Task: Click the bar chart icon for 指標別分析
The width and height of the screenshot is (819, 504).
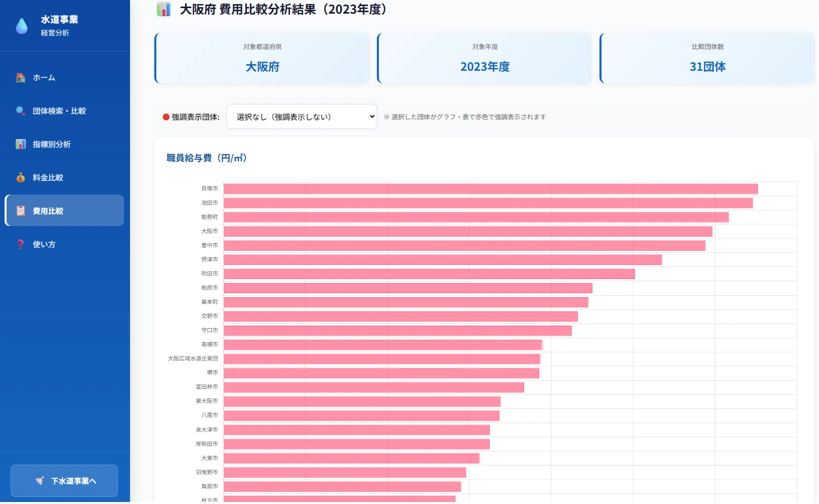Action: (x=21, y=144)
